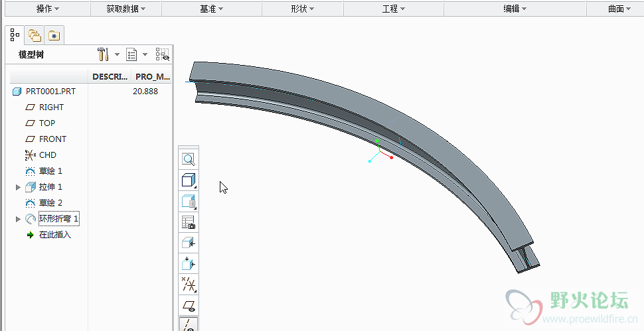Expand the 环形折弯 1 feature node
Viewport: 644px width, 331px height.
[18, 219]
